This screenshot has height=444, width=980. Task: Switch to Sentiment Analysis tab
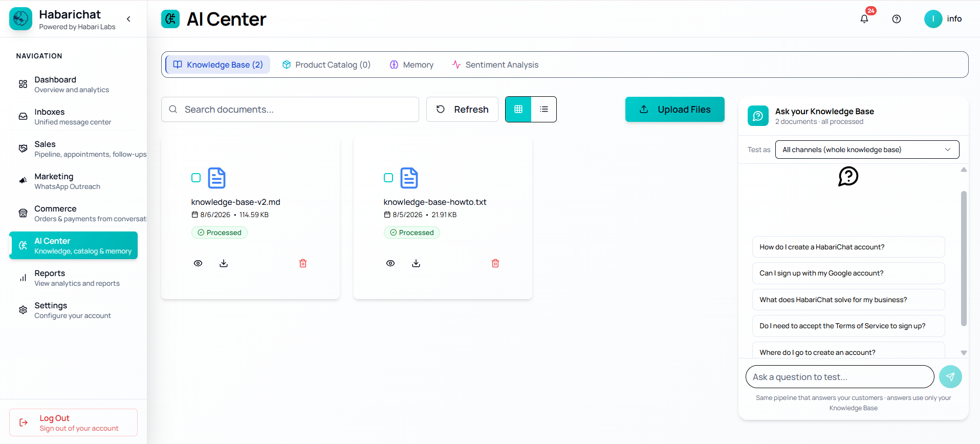coord(495,65)
